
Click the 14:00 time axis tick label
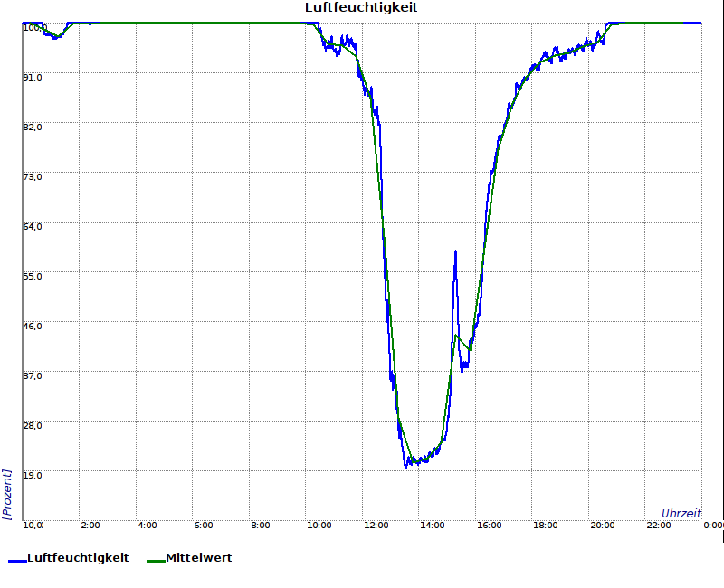click(433, 526)
